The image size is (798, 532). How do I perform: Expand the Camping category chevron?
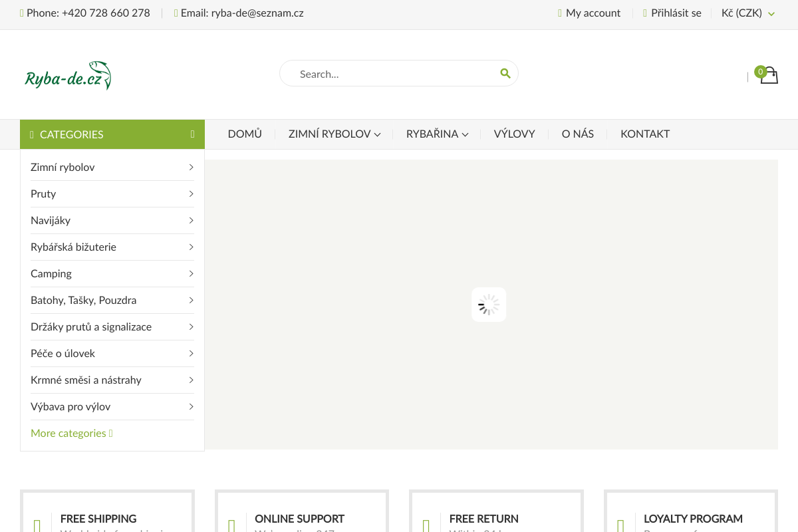click(x=191, y=274)
